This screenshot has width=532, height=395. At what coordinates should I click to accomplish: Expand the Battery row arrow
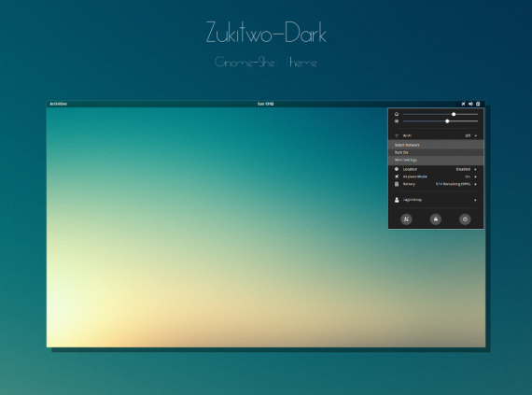point(475,184)
